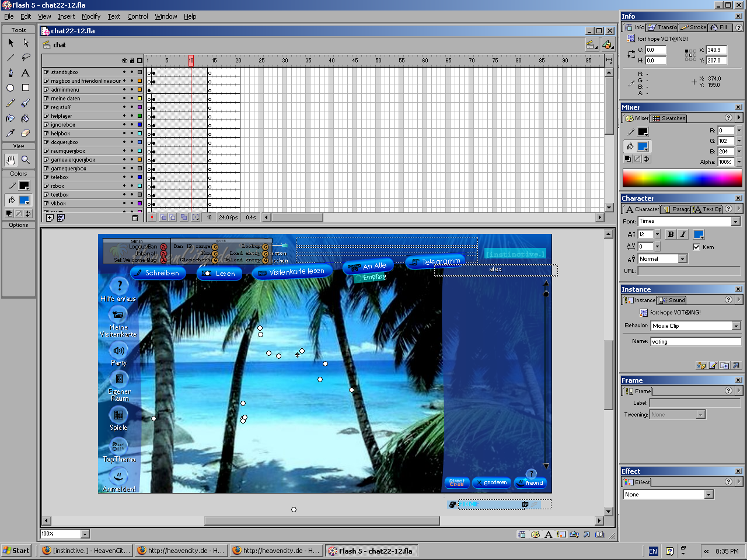Image resolution: width=747 pixels, height=560 pixels.
Task: Toggle lock dot for adminmenu layer
Action: [x=132, y=90]
